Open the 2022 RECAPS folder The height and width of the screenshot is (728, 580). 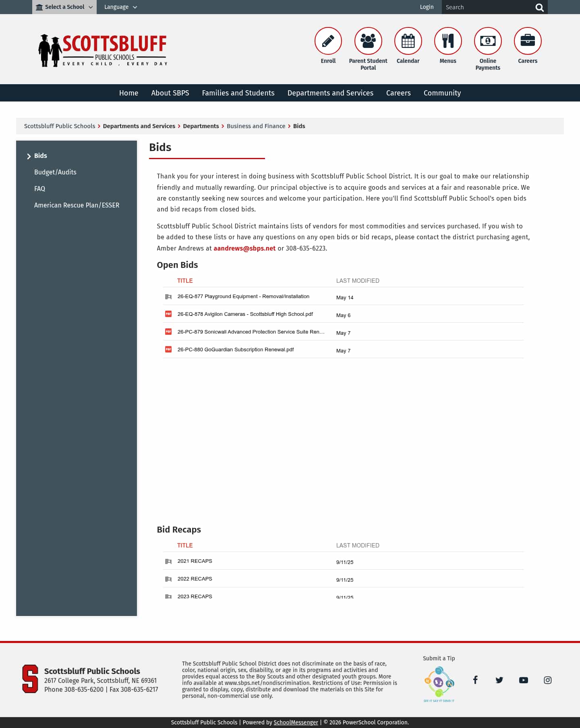click(195, 579)
